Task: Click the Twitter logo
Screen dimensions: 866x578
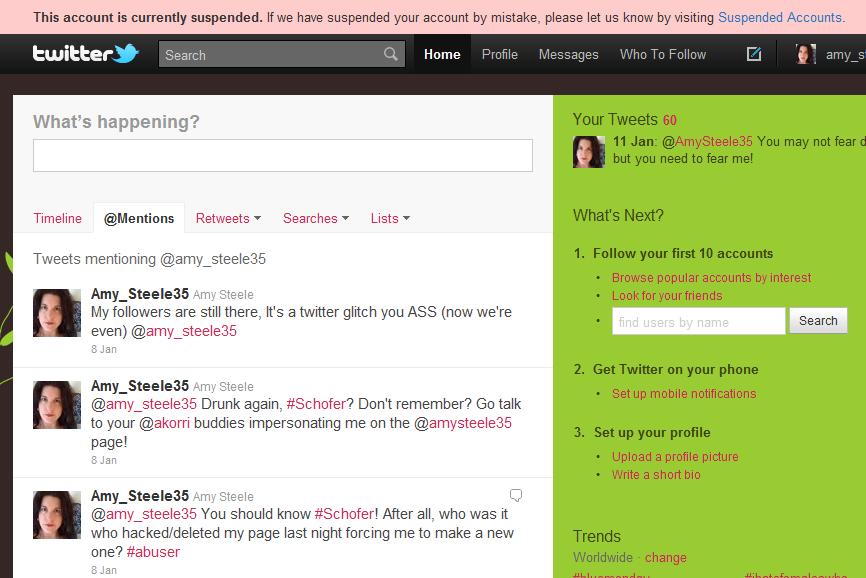Action: point(86,54)
